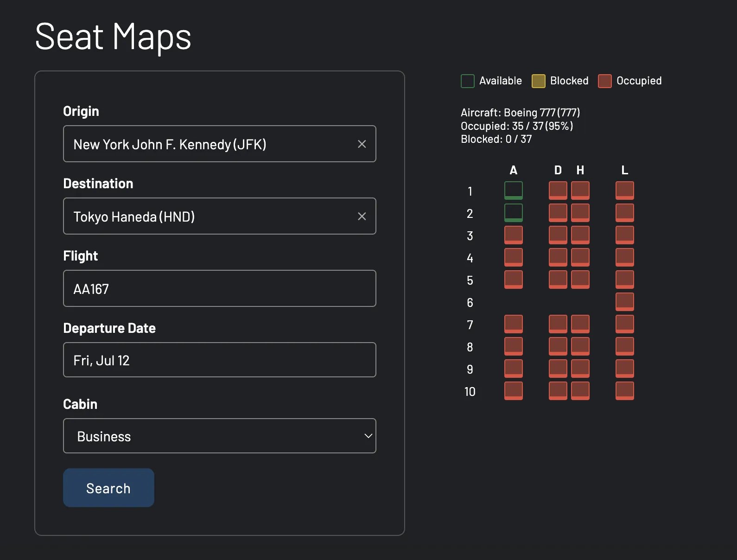Click occupied seat 2D
737x560 pixels.
(558, 213)
